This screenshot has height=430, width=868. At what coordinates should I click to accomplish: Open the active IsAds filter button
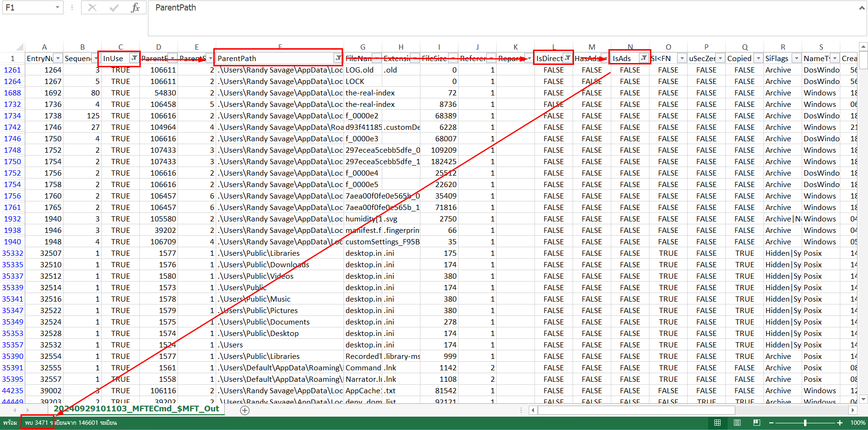tap(644, 58)
